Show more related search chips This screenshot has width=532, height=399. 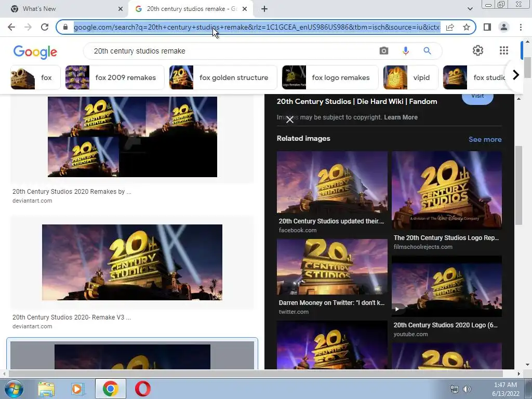(x=516, y=75)
